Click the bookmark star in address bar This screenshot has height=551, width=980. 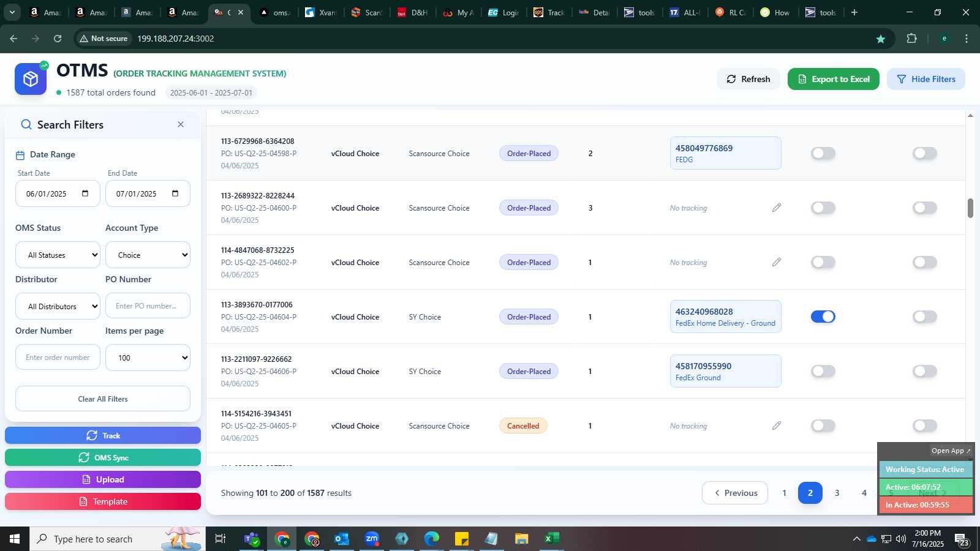881,39
